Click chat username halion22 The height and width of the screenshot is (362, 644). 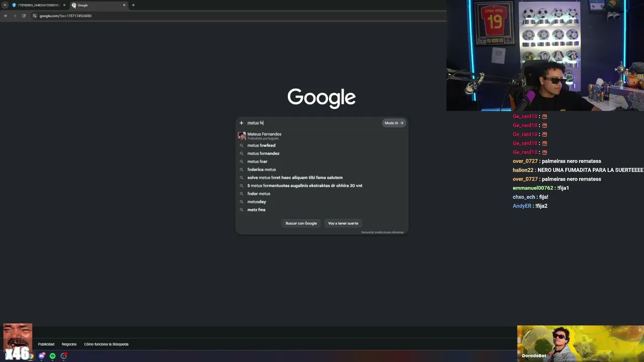click(523, 170)
